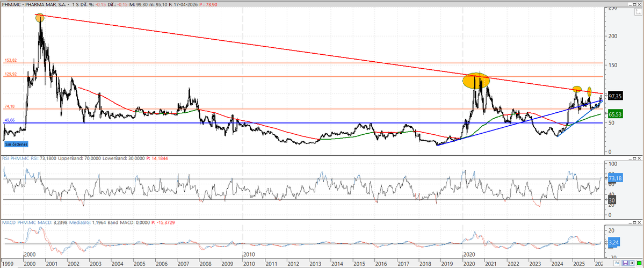The width and height of the screenshot is (644, 268).
Task: Maximize the RSI indicator panel
Action: coord(635,158)
